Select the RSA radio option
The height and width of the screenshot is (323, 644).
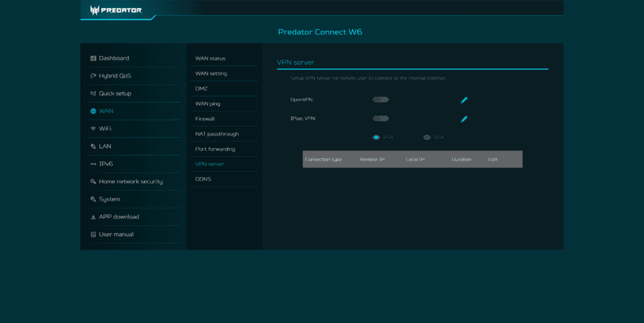click(427, 137)
